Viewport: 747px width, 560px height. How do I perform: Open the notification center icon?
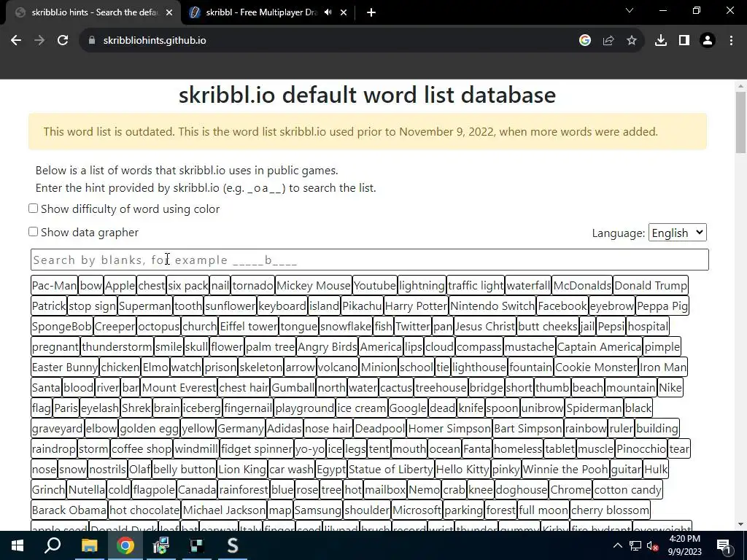[x=724, y=545]
